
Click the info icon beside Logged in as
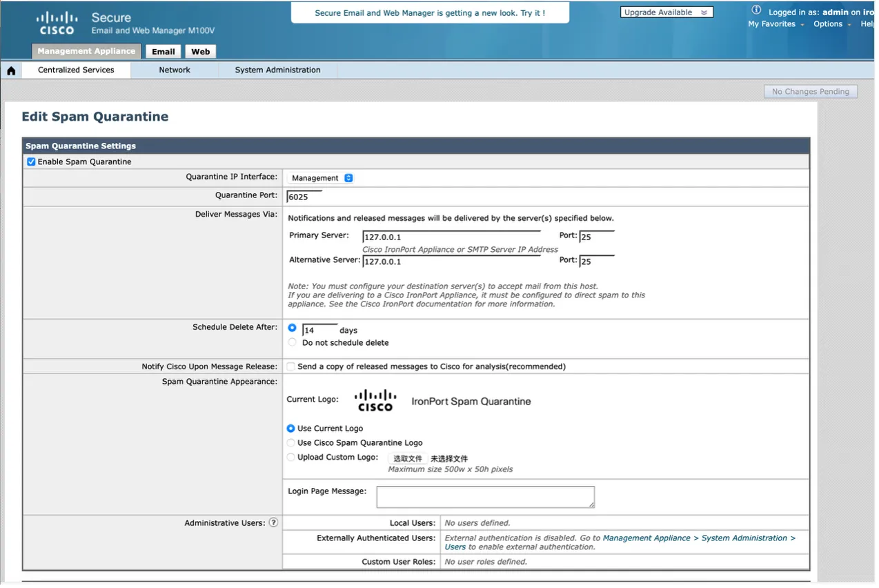[756, 10]
